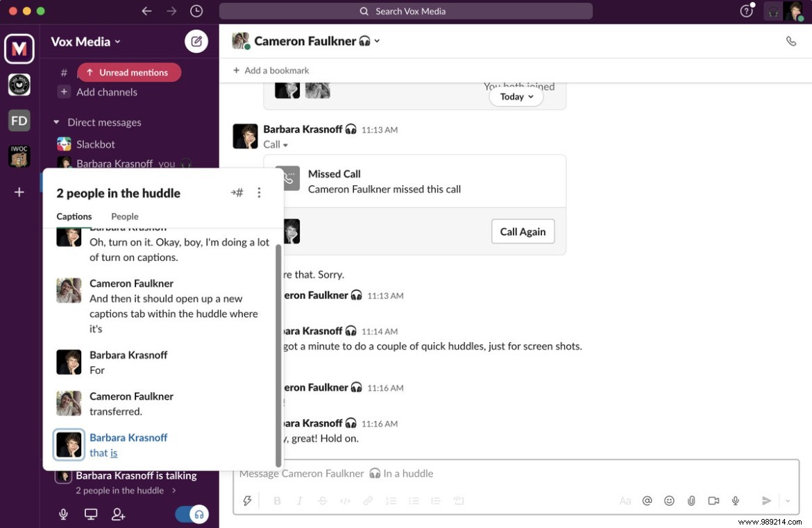Mute your microphone in the huddle
Viewport: 812px width, 528px height.
coord(63,514)
